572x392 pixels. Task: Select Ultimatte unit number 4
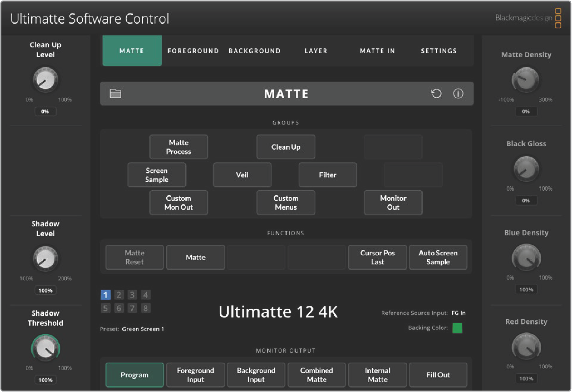click(146, 295)
